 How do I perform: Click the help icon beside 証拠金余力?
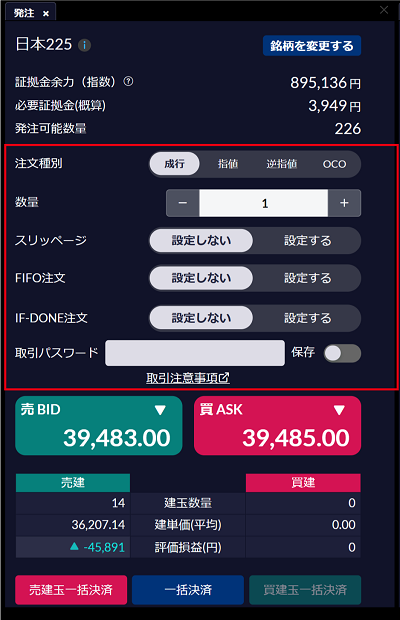[128, 81]
